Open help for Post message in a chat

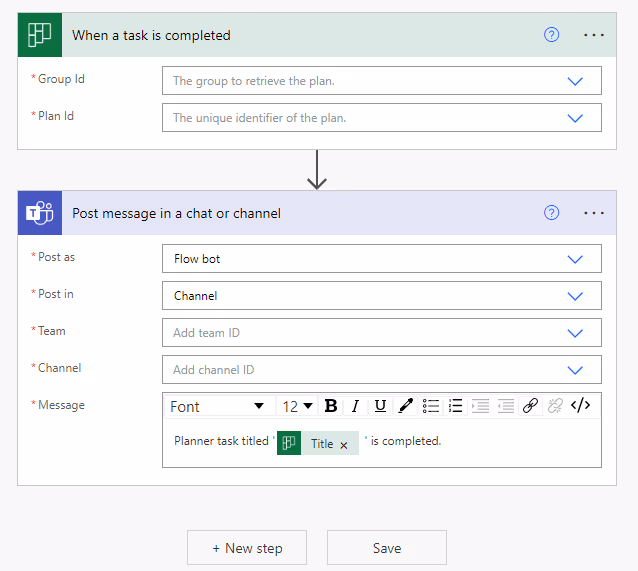[551, 213]
